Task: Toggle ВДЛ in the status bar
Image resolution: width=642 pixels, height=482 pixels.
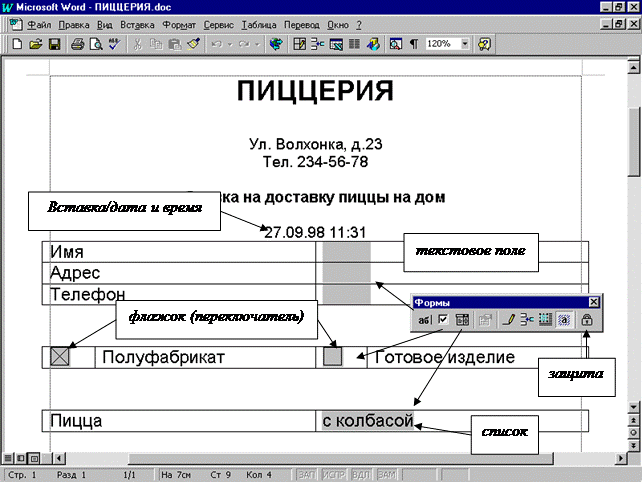Action: (361, 475)
